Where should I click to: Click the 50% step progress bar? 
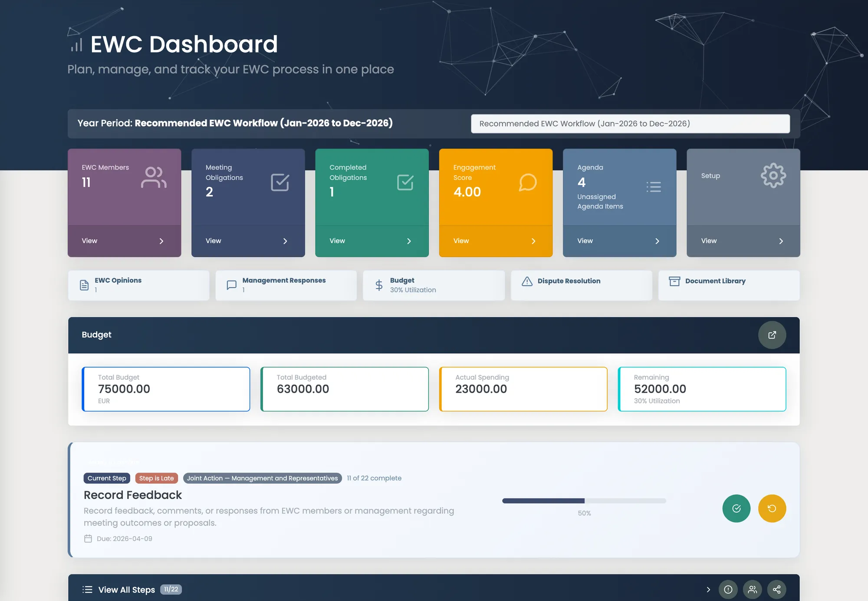(x=584, y=501)
